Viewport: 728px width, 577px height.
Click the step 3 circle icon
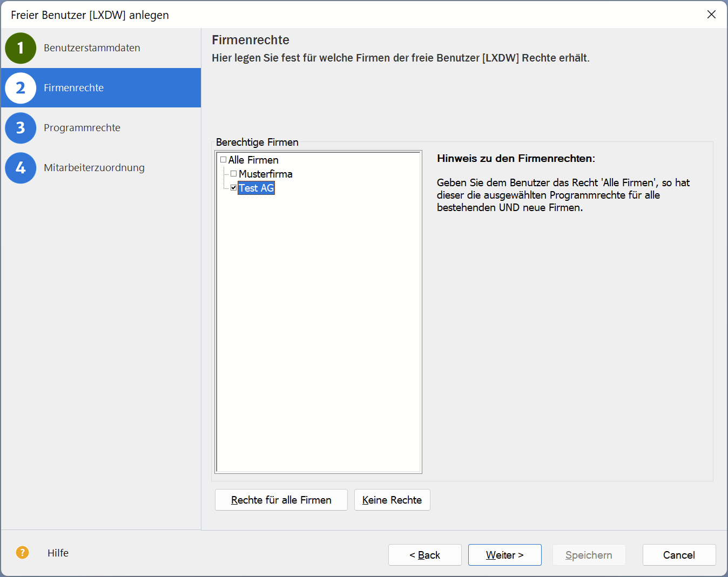pos(21,128)
